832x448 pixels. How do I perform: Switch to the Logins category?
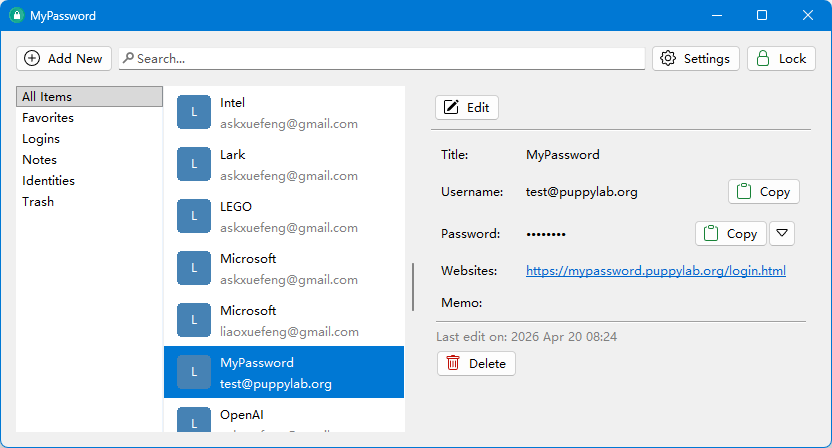click(x=41, y=139)
